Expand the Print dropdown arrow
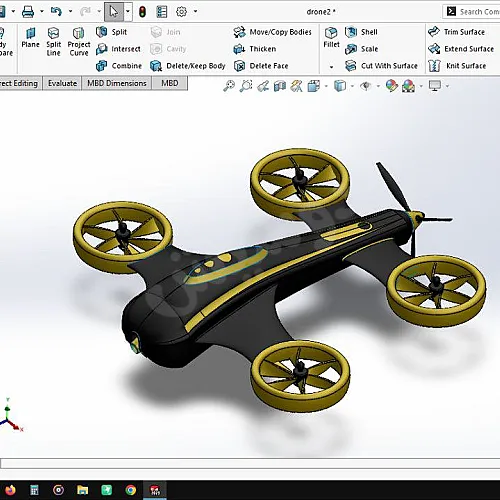The height and width of the screenshot is (500, 500). (42, 12)
